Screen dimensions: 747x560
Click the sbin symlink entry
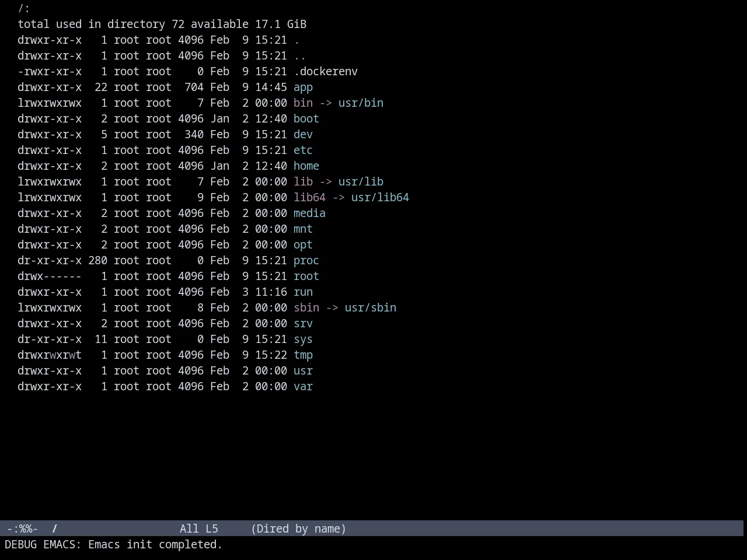tap(306, 308)
